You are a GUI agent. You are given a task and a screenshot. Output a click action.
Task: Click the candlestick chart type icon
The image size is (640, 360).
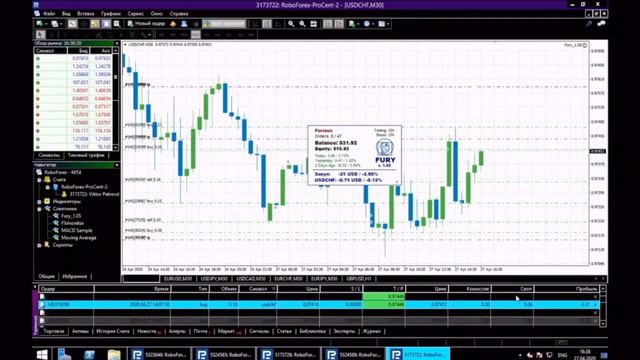[267, 24]
